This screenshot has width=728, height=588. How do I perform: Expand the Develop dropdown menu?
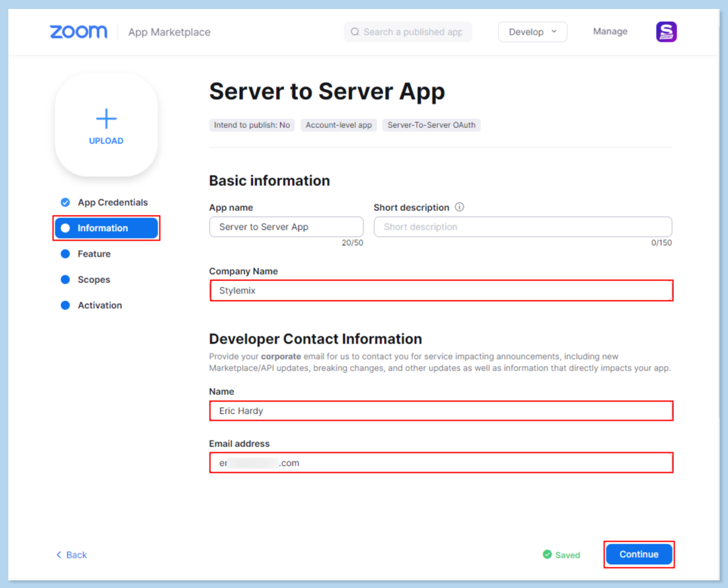point(532,32)
